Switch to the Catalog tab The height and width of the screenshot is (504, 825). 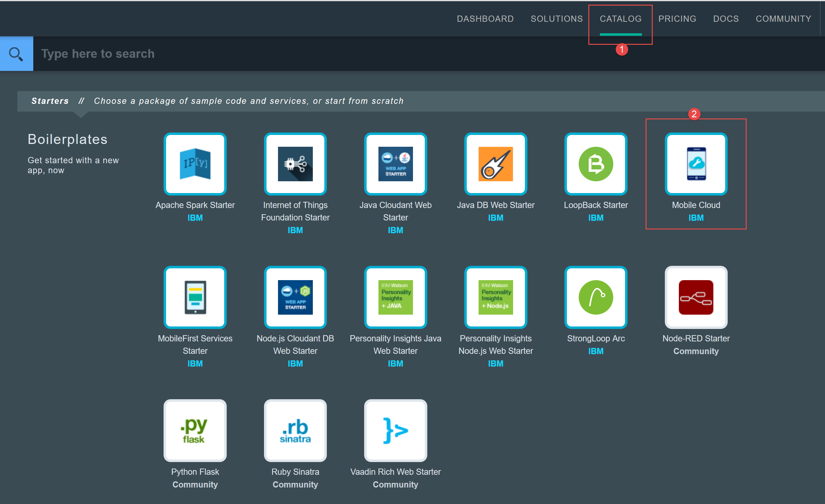click(620, 19)
